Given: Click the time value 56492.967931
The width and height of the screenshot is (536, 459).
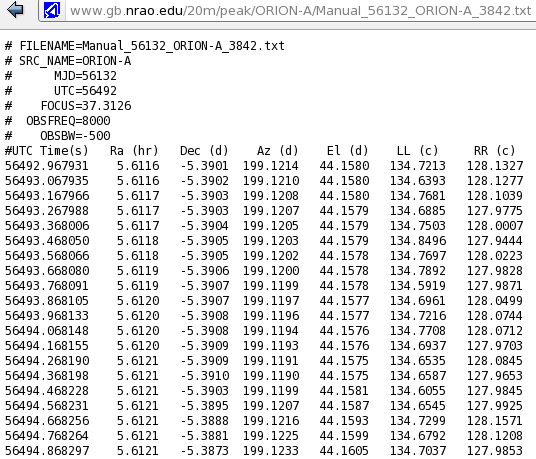Looking at the screenshot, I should click(47, 166).
